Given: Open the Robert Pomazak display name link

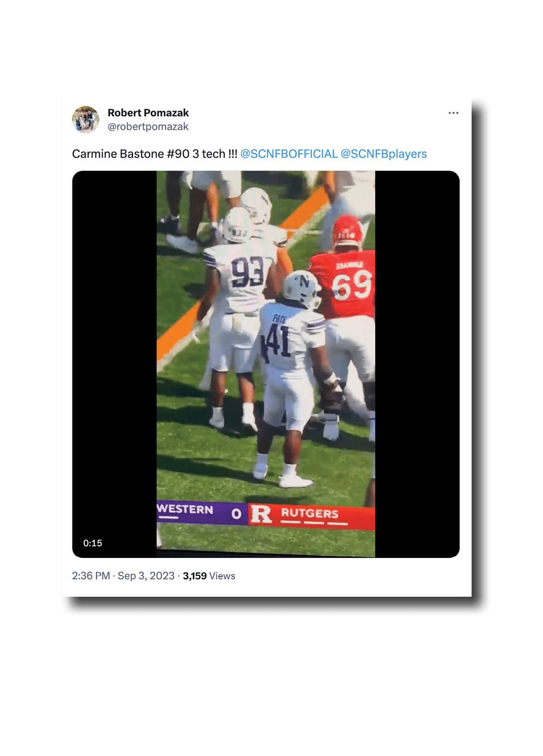Looking at the screenshot, I should coord(148,113).
